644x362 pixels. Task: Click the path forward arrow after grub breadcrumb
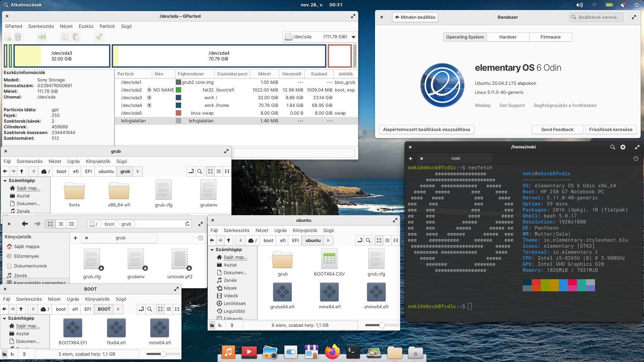pyautogui.click(x=138, y=171)
